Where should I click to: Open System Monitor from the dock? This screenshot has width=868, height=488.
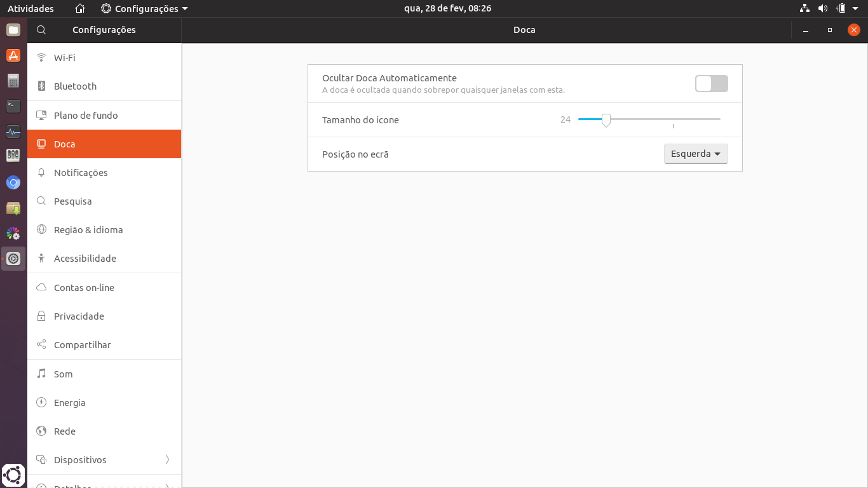coord(13,132)
